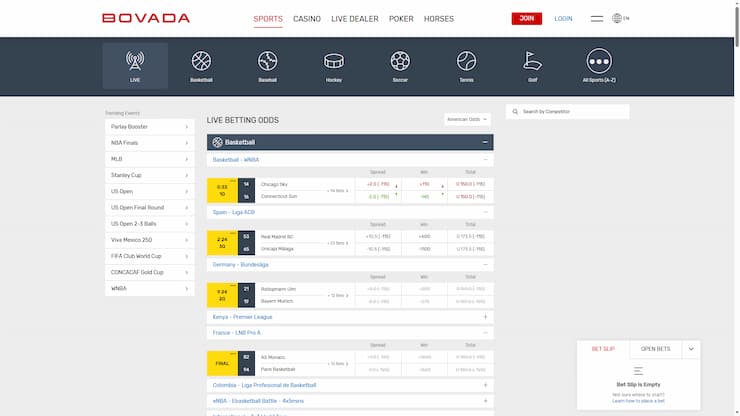Screen dimensions: 740x416
Task: Collapse the Basketball section
Action: coord(485,142)
